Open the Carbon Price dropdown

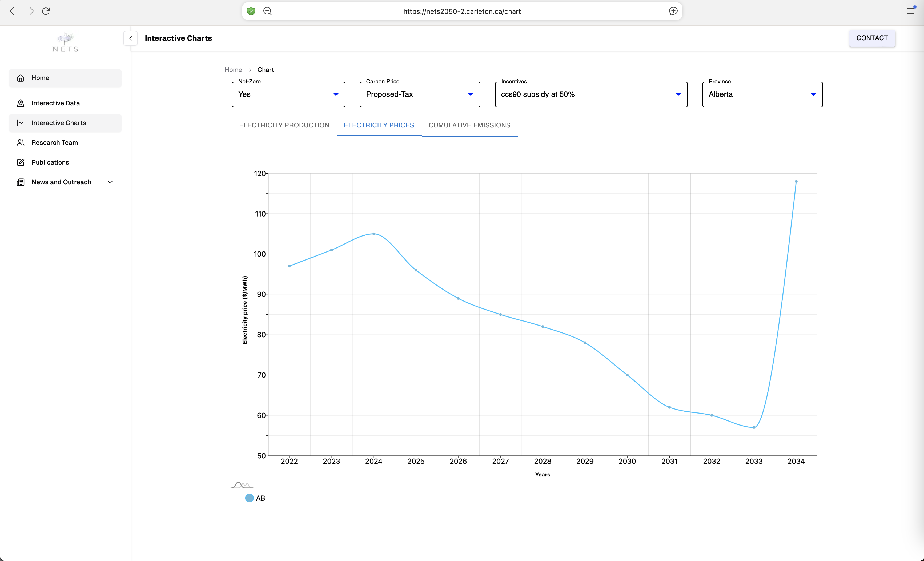(x=420, y=94)
